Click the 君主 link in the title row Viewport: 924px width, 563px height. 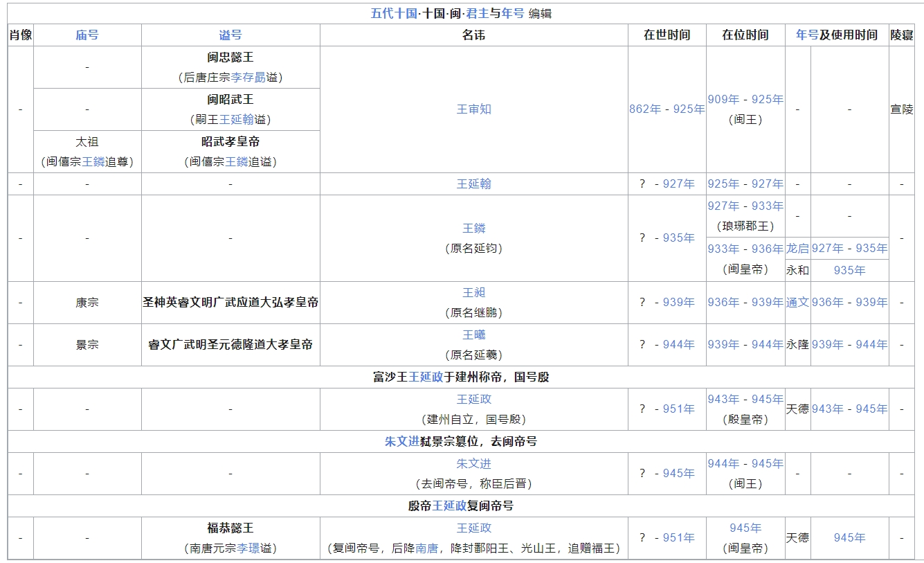click(478, 14)
